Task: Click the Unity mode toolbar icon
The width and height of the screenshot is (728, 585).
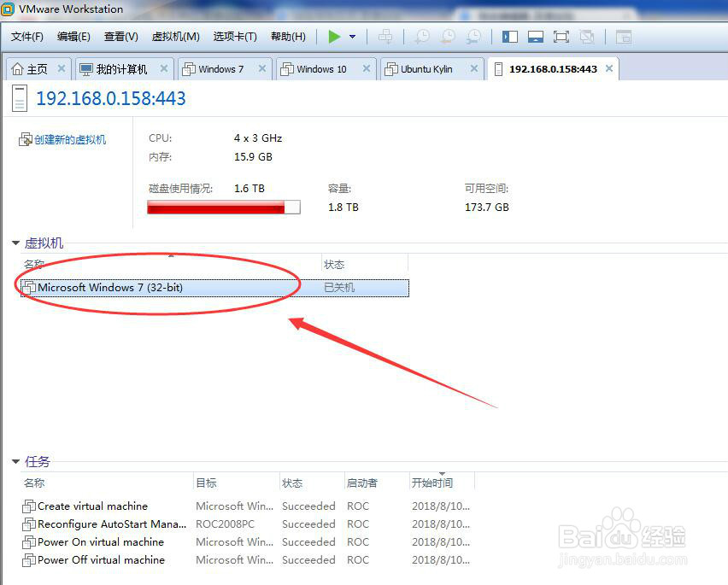Action: tap(587, 37)
